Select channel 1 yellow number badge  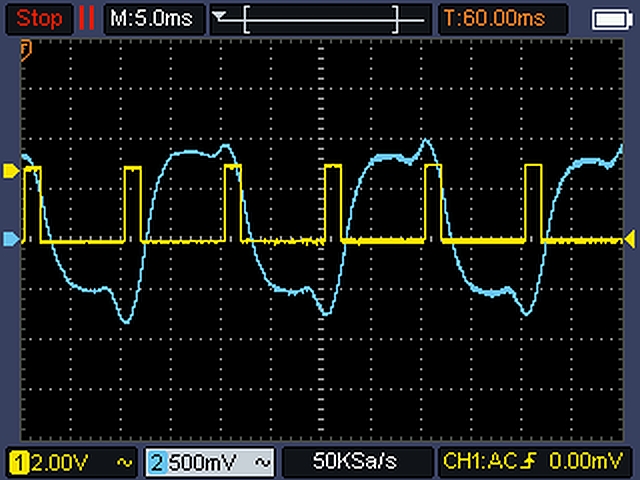pyautogui.click(x=18, y=463)
